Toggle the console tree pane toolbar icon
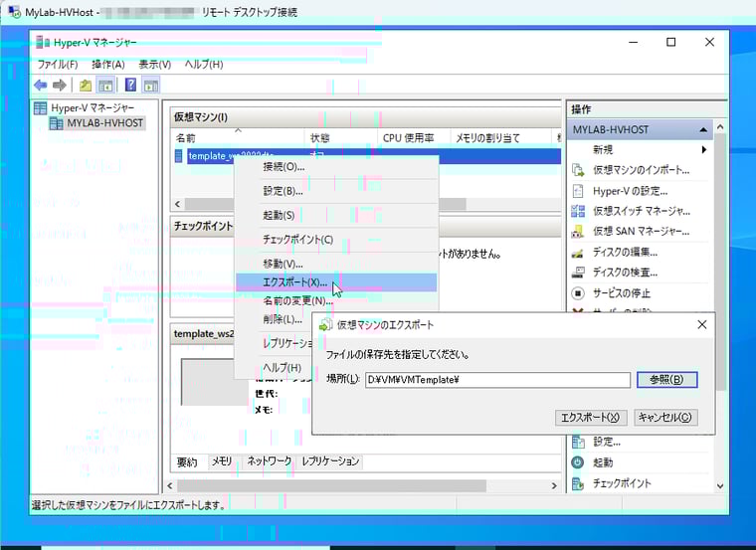The image size is (756, 550). click(105, 86)
